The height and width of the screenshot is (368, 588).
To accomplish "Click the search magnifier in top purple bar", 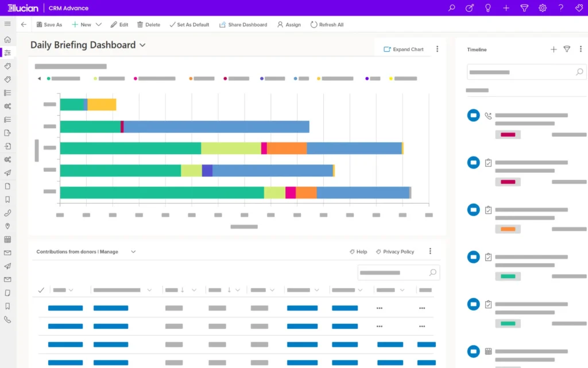I will point(452,8).
